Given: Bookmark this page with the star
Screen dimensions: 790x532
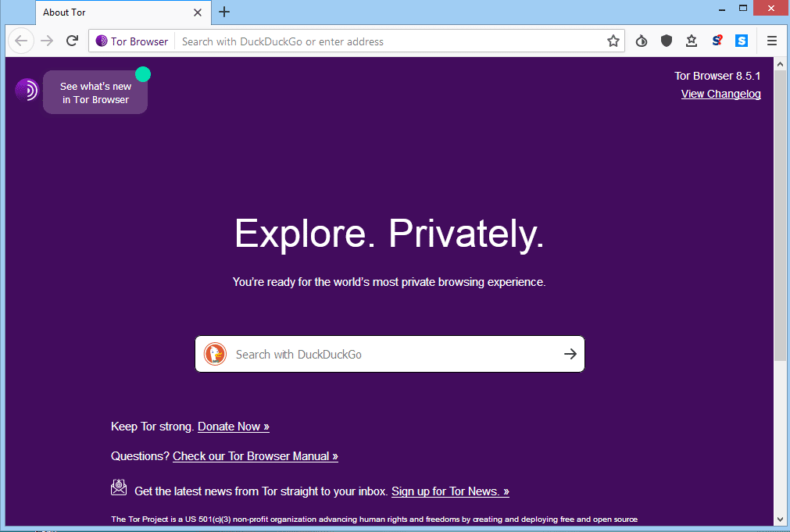Looking at the screenshot, I should tap(613, 41).
